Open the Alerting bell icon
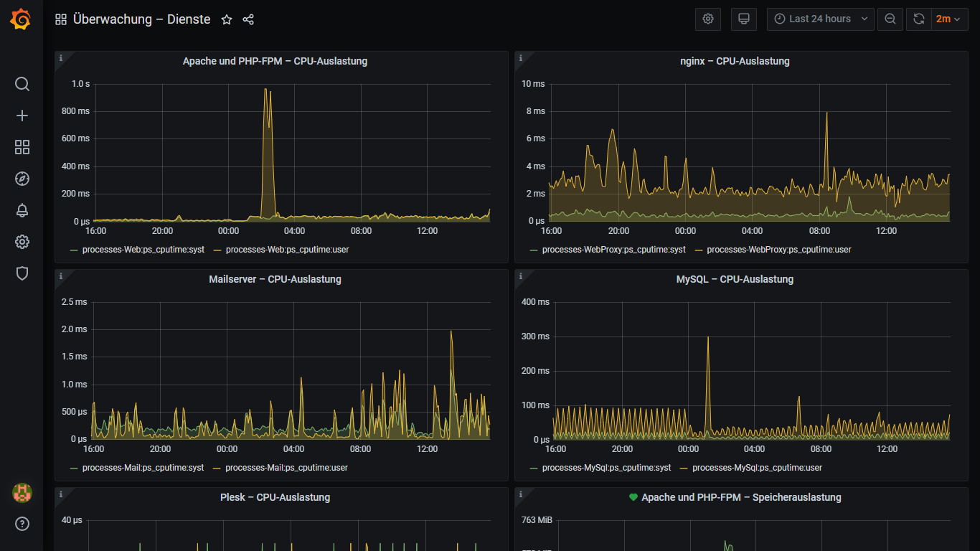 click(22, 210)
